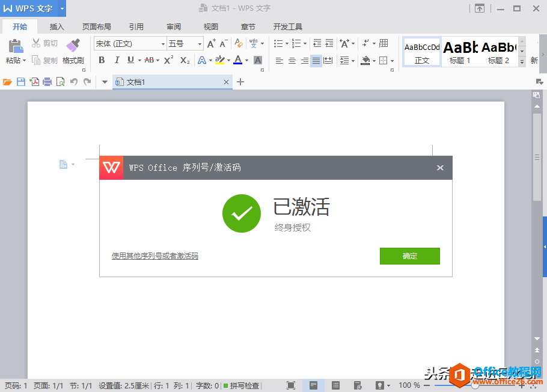Toggle character shading A

click(x=258, y=60)
